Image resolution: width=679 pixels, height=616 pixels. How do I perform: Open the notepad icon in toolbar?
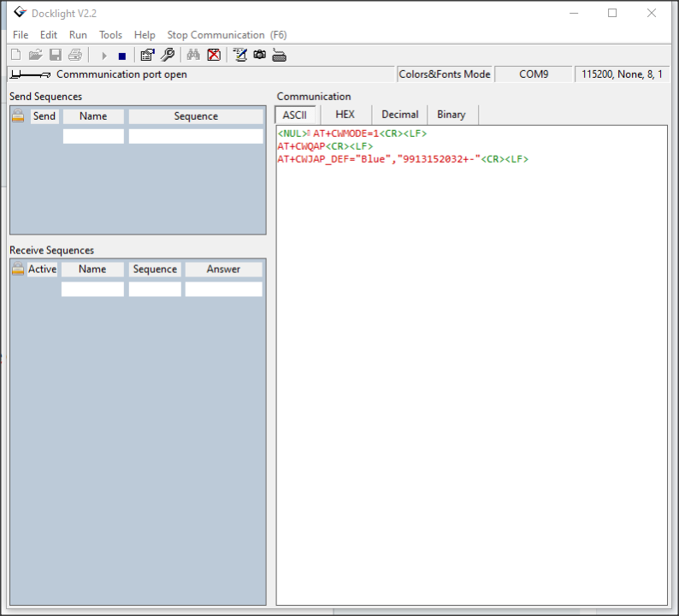tap(240, 55)
